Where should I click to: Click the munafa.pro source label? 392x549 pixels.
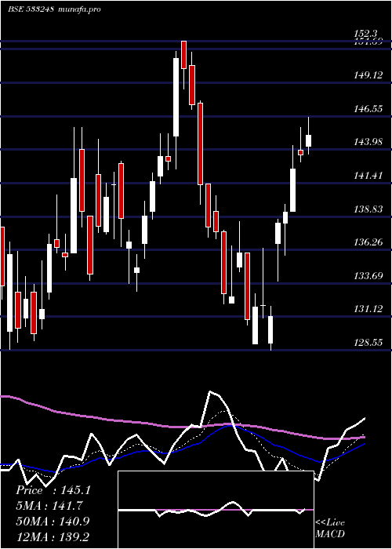(x=78, y=9)
